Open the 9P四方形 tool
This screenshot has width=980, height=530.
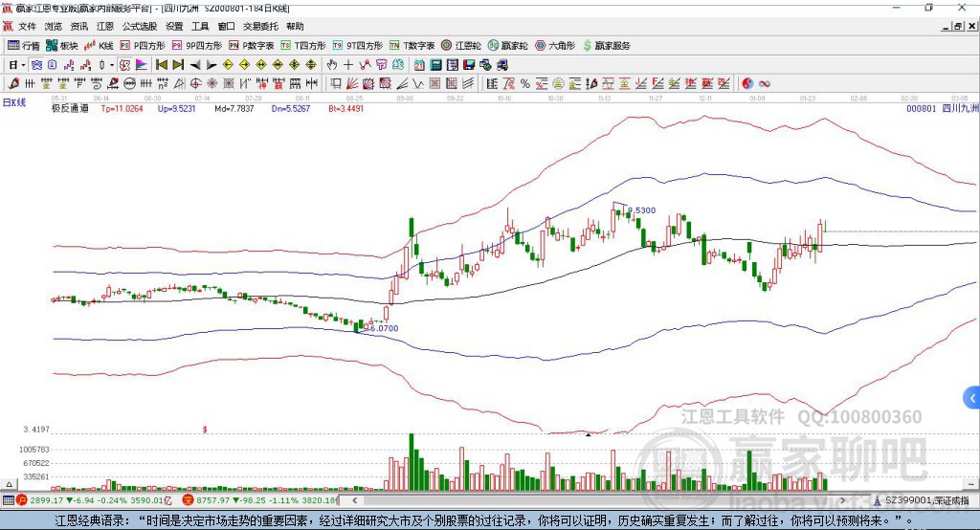pos(197,46)
